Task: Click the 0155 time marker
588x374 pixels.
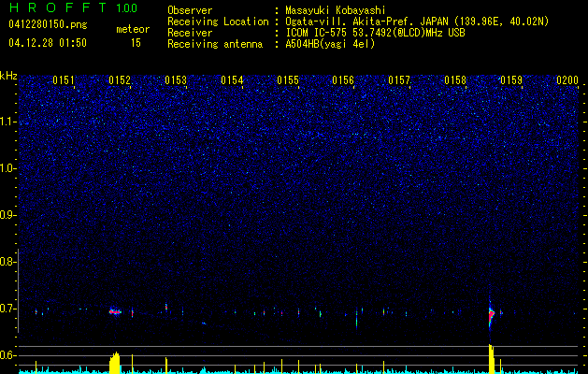Action: pyautogui.click(x=288, y=80)
